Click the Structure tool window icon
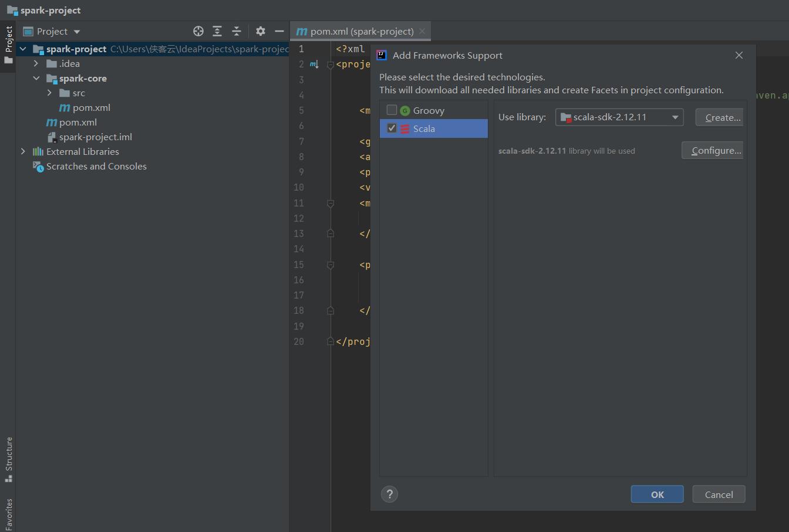Image resolution: width=789 pixels, height=532 pixels. pos(9,479)
